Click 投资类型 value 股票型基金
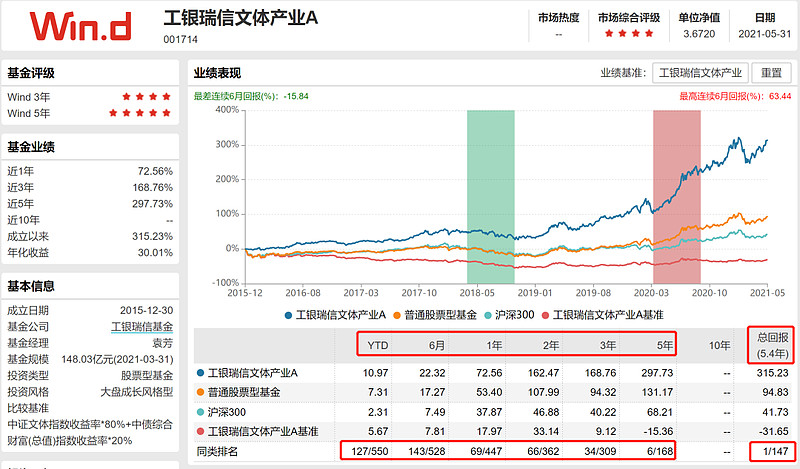This screenshot has width=800, height=469. click(x=147, y=376)
